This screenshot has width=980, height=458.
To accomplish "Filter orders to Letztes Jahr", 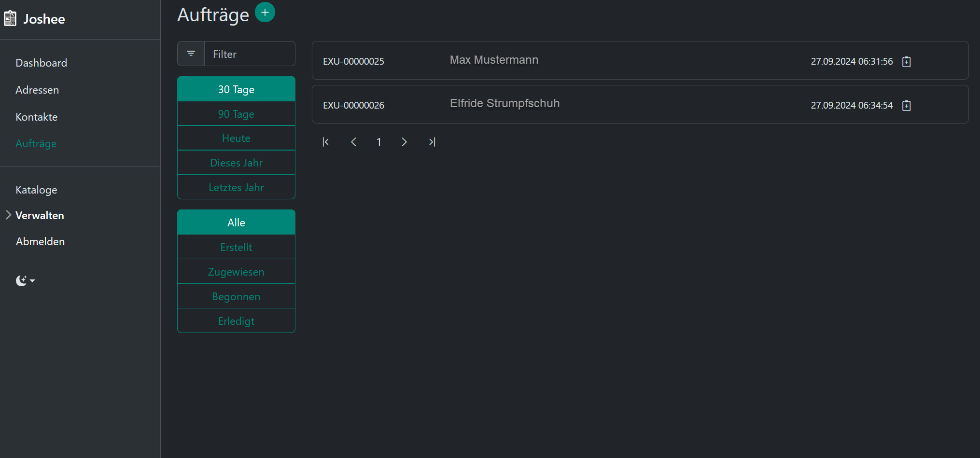I will click(x=236, y=187).
